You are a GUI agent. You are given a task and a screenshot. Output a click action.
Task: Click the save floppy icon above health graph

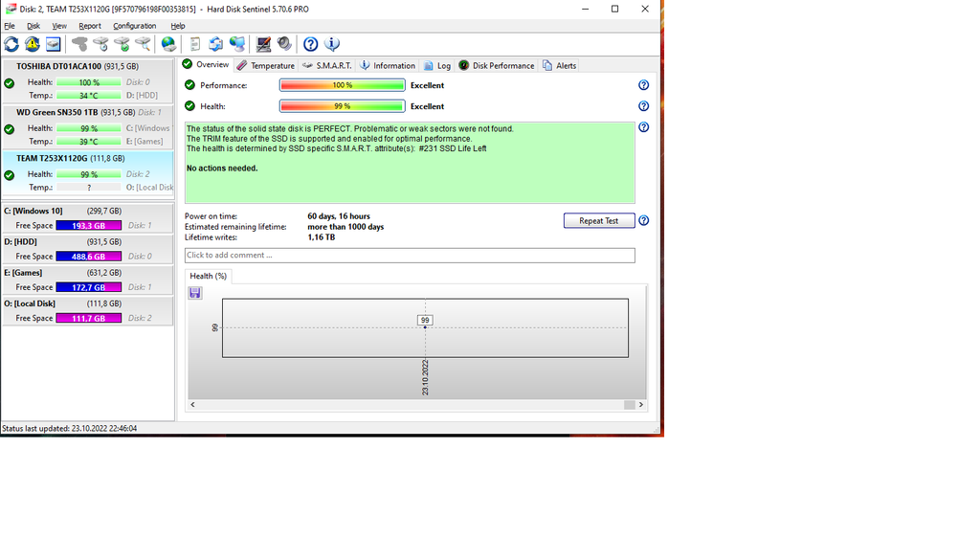tap(195, 293)
